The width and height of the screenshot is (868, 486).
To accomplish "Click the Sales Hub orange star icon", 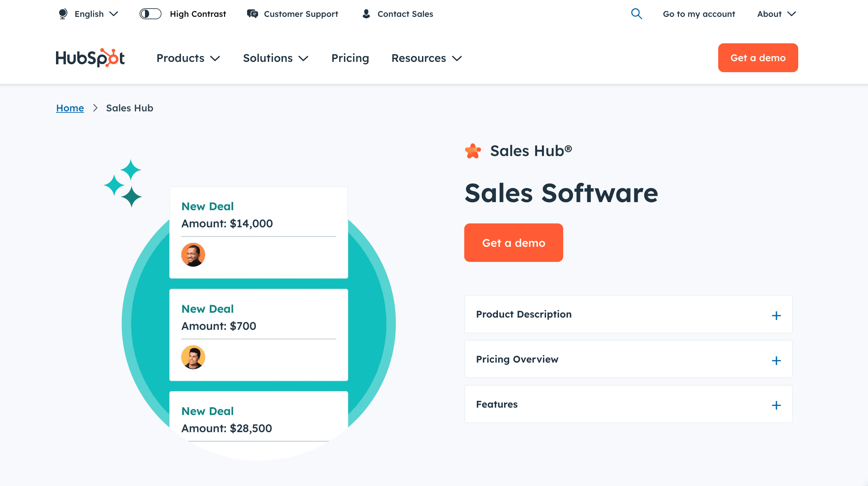I will tap(474, 151).
